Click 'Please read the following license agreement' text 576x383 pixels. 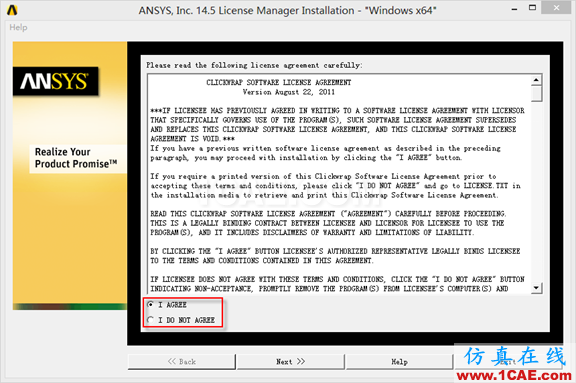(x=254, y=65)
